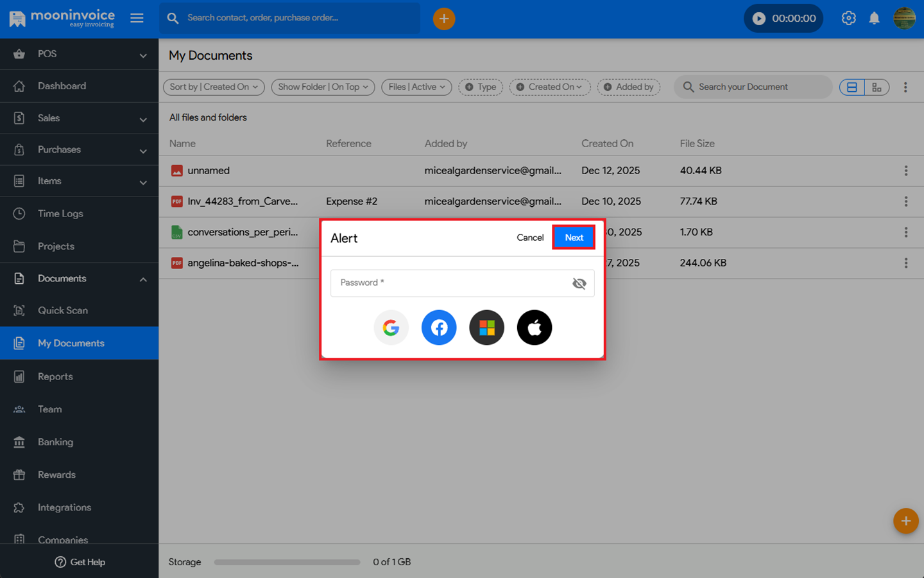Focus the Password input field
The height and width of the screenshot is (578, 924).
(449, 283)
